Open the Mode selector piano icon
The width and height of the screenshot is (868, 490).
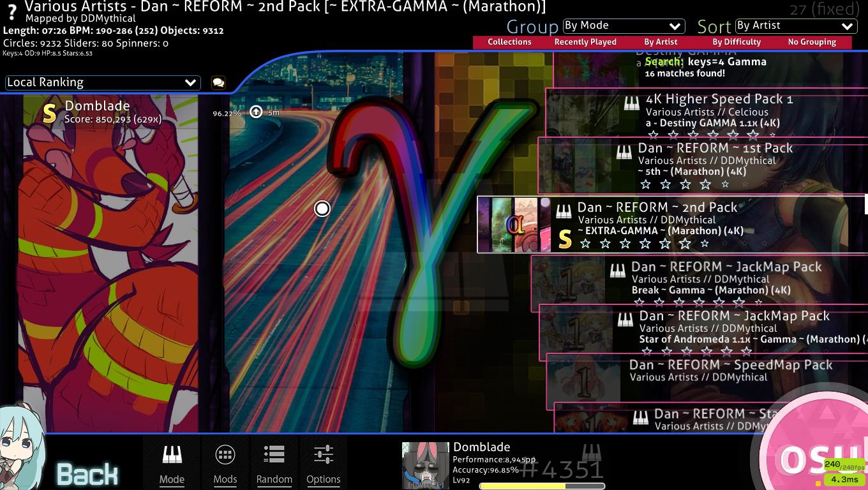pos(172,455)
